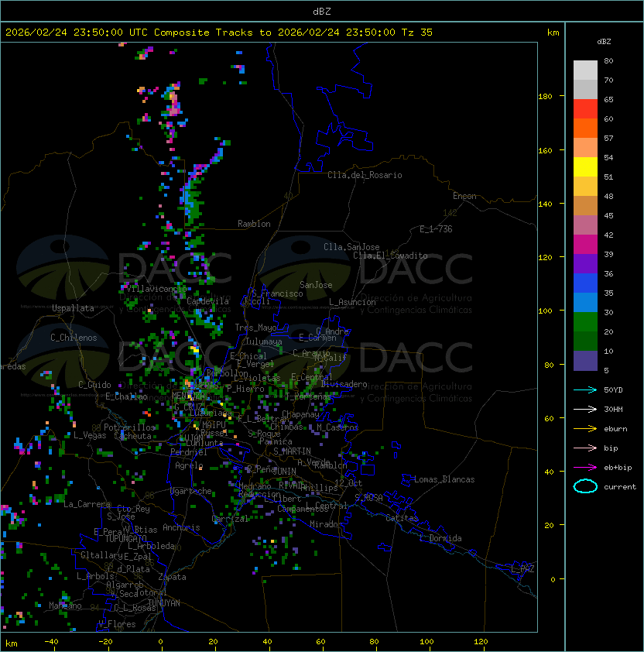Image resolution: width=644 pixels, height=652 pixels.
Task: Click the Composite Tracks timestamp header text
Action: [x=219, y=33]
